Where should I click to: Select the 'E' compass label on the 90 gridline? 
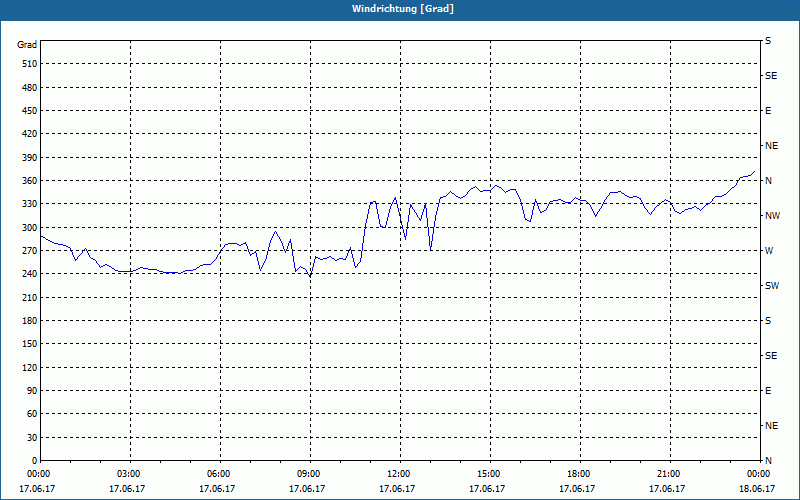pos(768,391)
